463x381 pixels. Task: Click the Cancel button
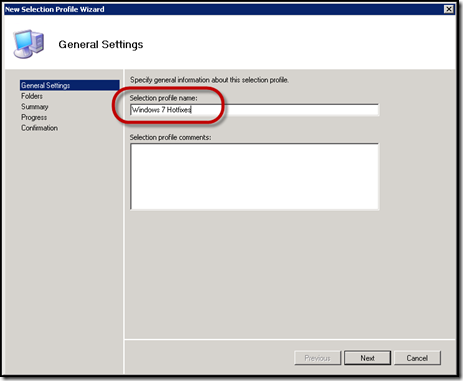pos(417,358)
